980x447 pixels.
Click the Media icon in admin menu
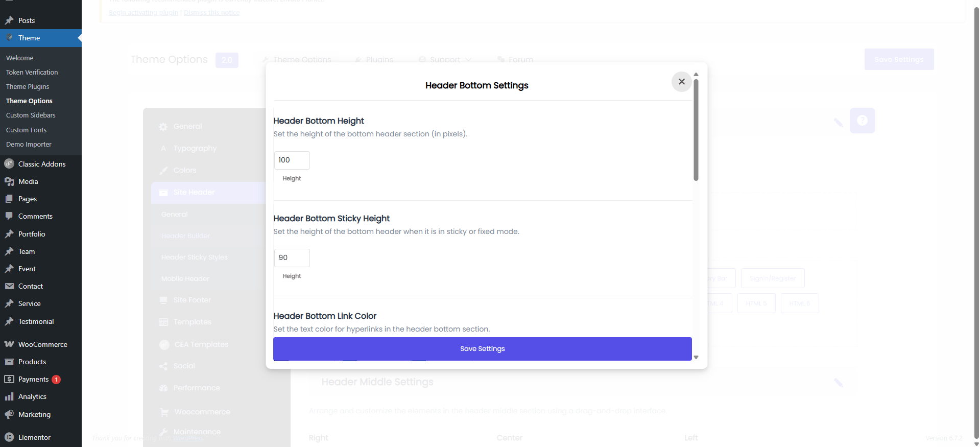pos(9,181)
